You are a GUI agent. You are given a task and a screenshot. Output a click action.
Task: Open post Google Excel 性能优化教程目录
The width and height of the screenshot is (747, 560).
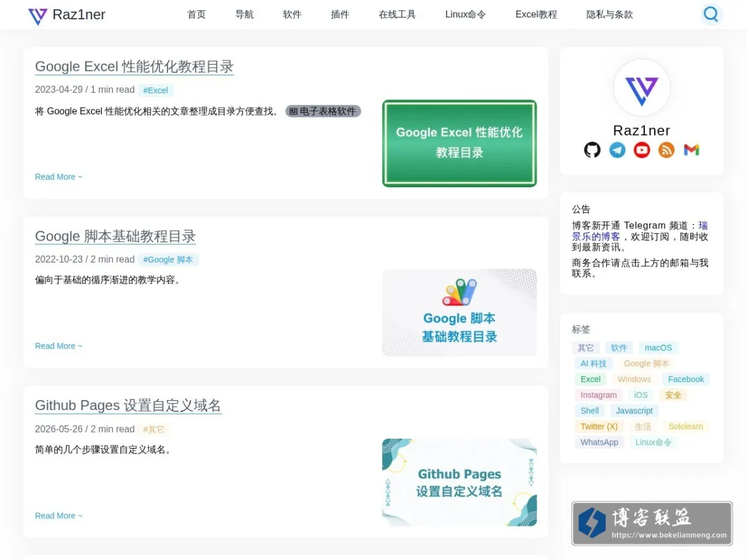[134, 67]
